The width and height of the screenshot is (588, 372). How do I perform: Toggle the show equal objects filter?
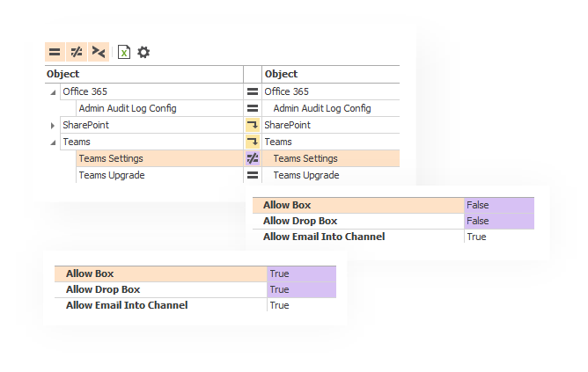(x=55, y=53)
